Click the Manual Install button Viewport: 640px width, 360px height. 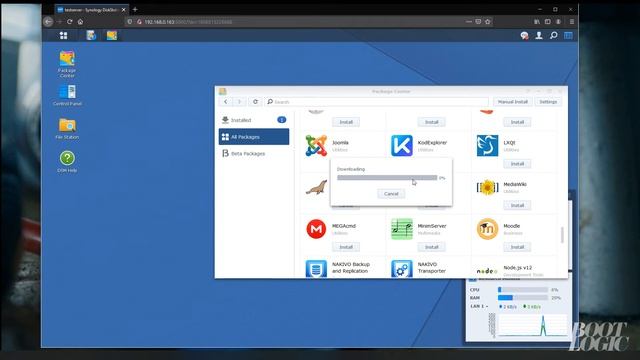click(513, 102)
